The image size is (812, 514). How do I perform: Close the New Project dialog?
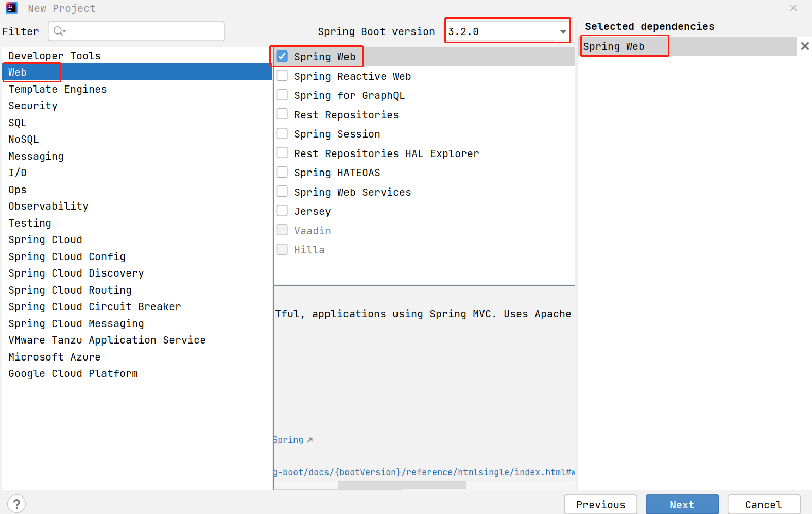click(x=793, y=8)
